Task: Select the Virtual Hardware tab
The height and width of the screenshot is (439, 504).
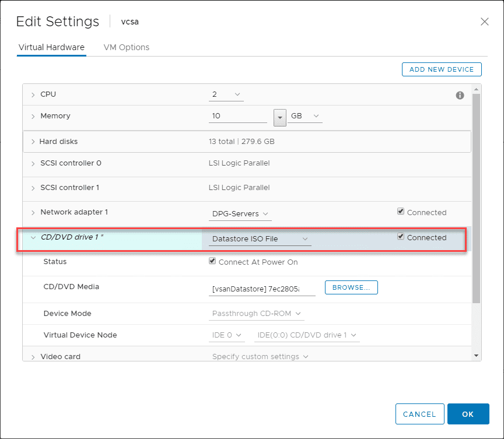Action: tap(51, 47)
